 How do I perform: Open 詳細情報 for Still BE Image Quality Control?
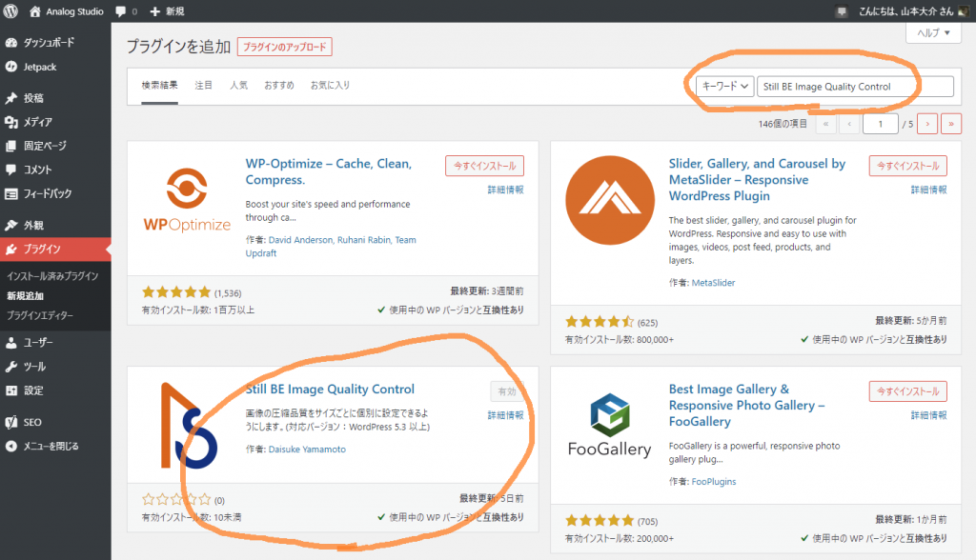tap(505, 415)
